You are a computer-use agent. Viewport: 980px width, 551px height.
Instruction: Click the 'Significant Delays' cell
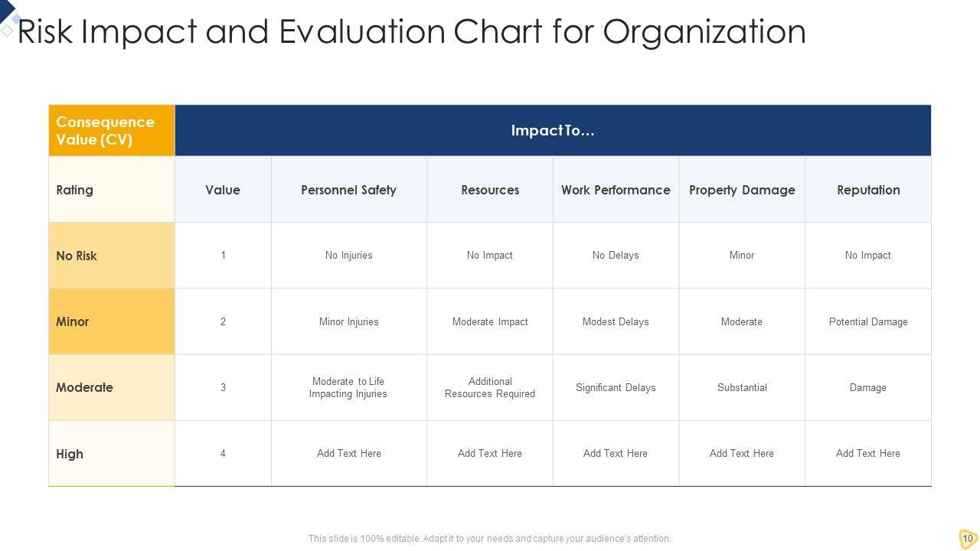pyautogui.click(x=616, y=388)
